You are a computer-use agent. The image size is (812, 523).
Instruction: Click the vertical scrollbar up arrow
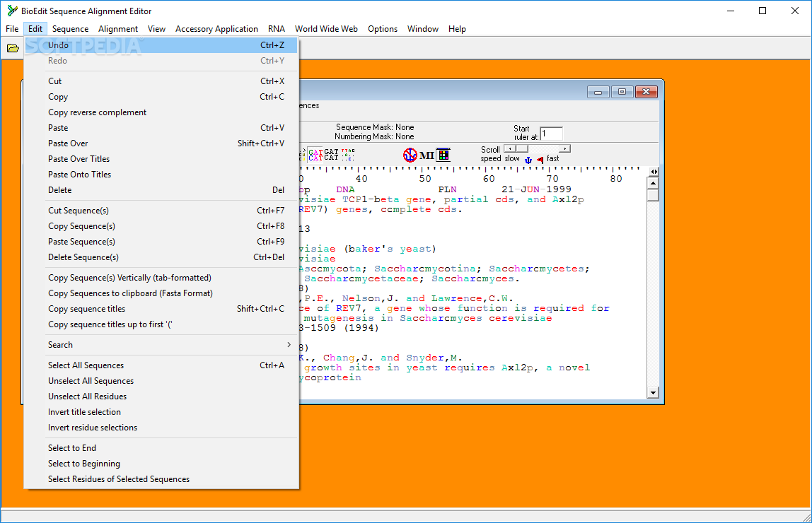(653, 183)
